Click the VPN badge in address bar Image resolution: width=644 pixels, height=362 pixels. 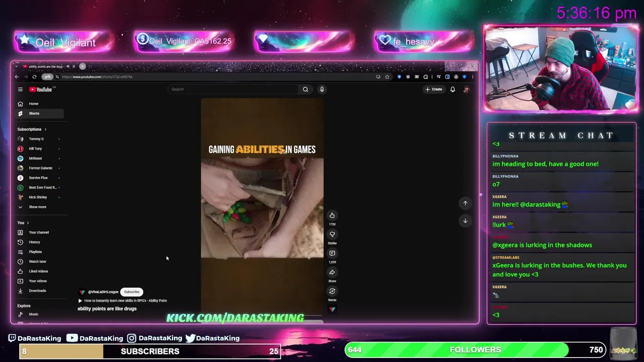pos(47,77)
